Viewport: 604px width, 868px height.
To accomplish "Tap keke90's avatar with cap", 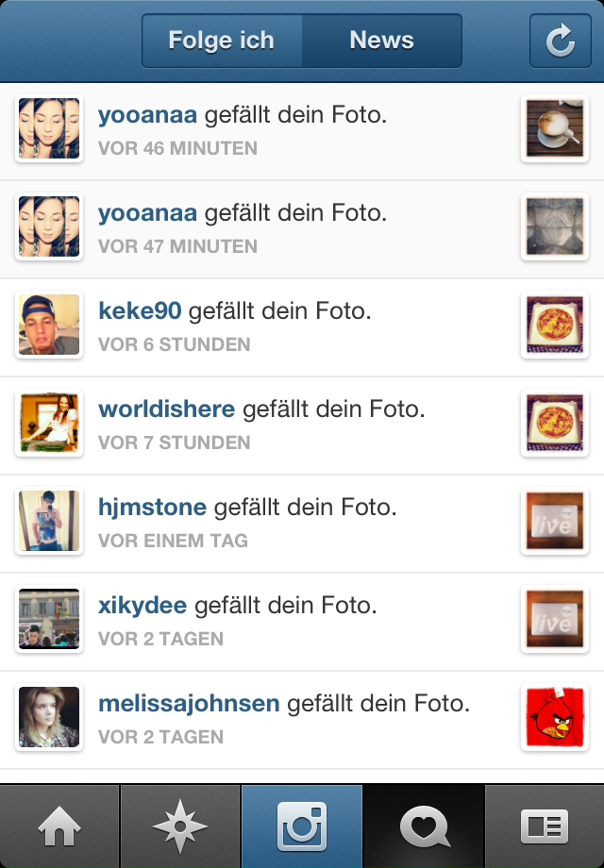I will (x=49, y=325).
